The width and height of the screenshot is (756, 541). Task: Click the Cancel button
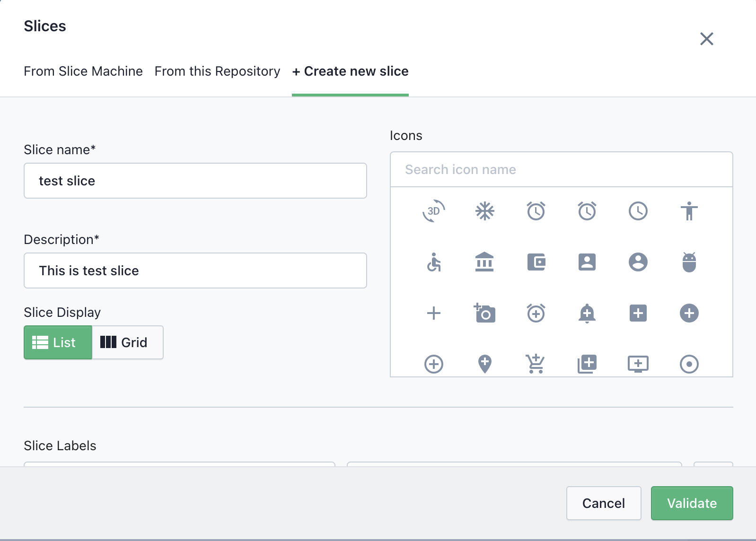point(603,503)
